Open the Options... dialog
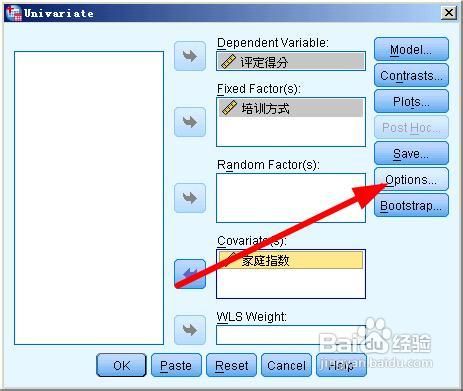 click(x=411, y=179)
